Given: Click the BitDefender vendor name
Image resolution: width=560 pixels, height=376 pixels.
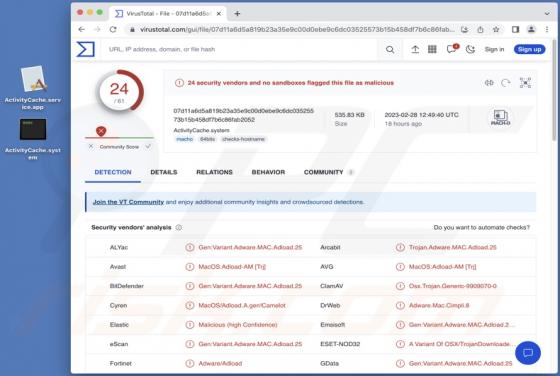Looking at the screenshot, I should point(126,286).
